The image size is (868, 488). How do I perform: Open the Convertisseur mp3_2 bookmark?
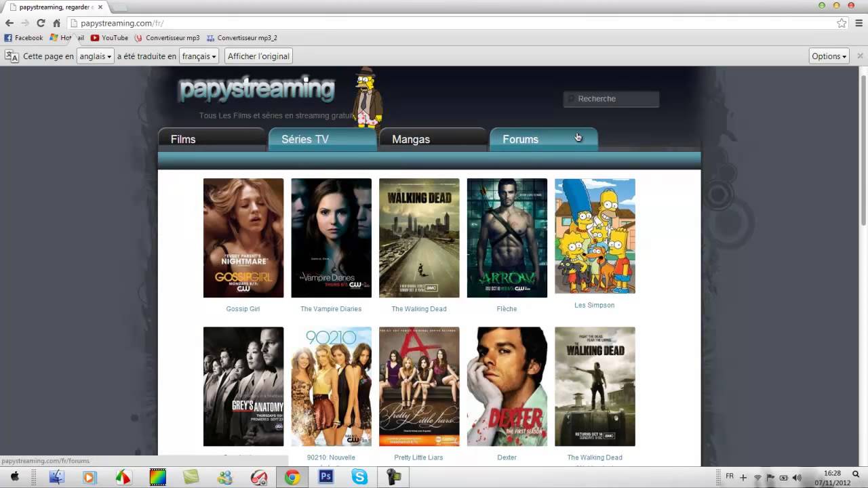(x=241, y=38)
